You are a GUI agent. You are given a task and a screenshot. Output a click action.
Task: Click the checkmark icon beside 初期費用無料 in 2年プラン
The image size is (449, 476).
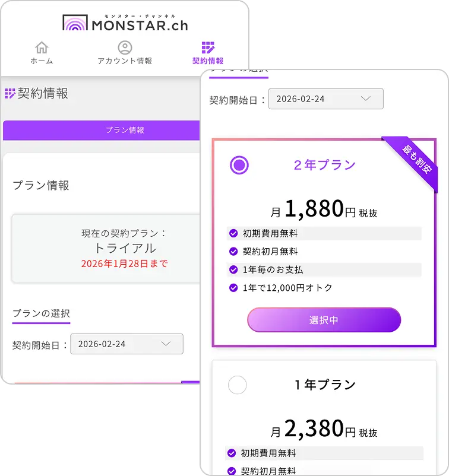pyautogui.click(x=233, y=233)
